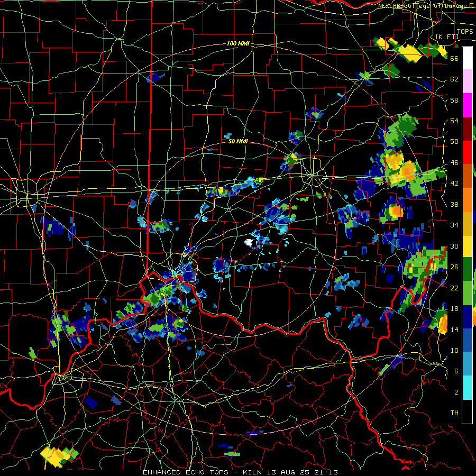This screenshot has height=476, width=476.
Task: Click the pale pink legend swatch
Action: [x=467, y=81]
